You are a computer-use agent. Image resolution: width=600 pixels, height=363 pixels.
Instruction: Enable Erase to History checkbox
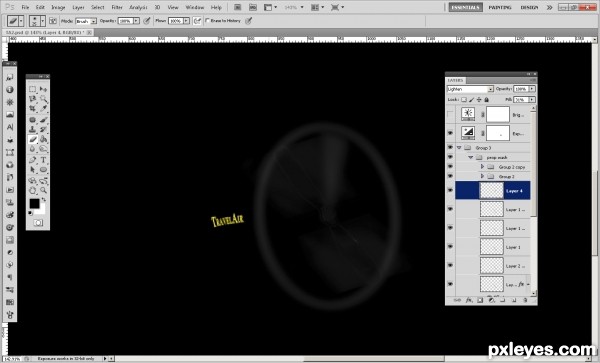[x=207, y=21]
